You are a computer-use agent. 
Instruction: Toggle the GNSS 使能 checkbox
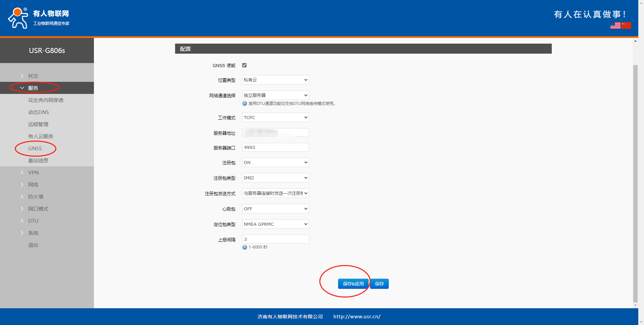244,65
